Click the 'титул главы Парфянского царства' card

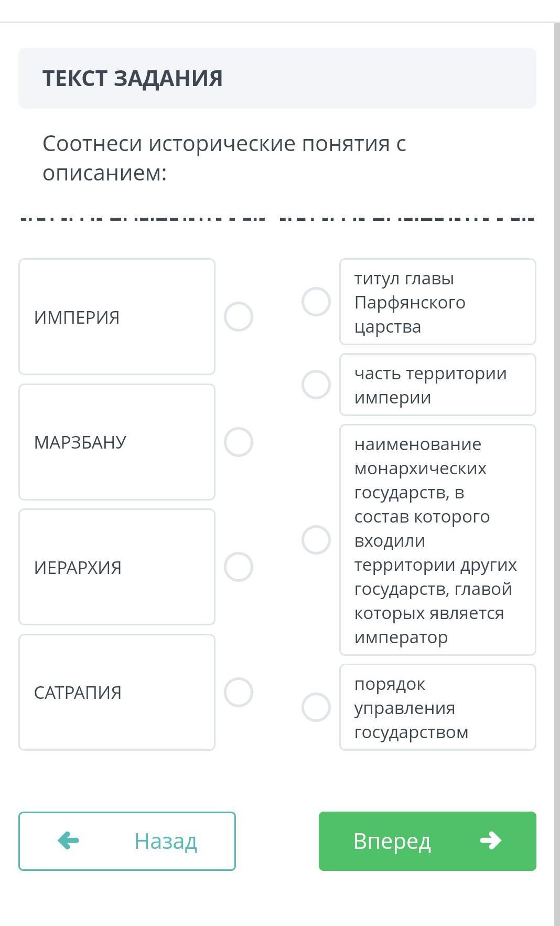tap(437, 302)
